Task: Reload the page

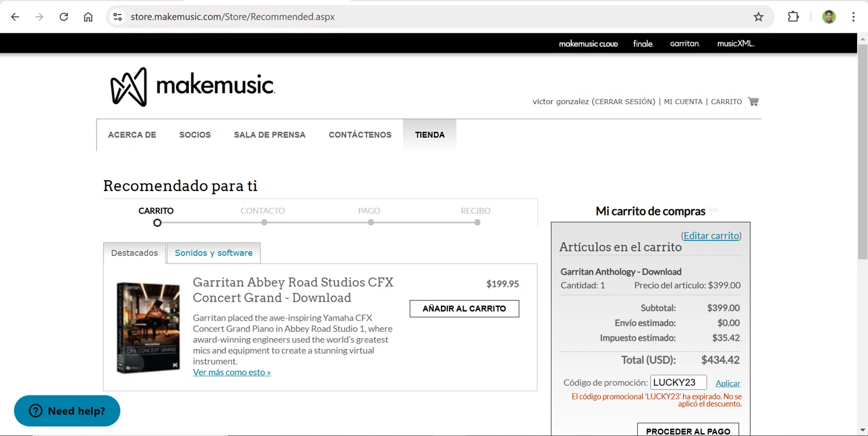Action: [x=64, y=17]
